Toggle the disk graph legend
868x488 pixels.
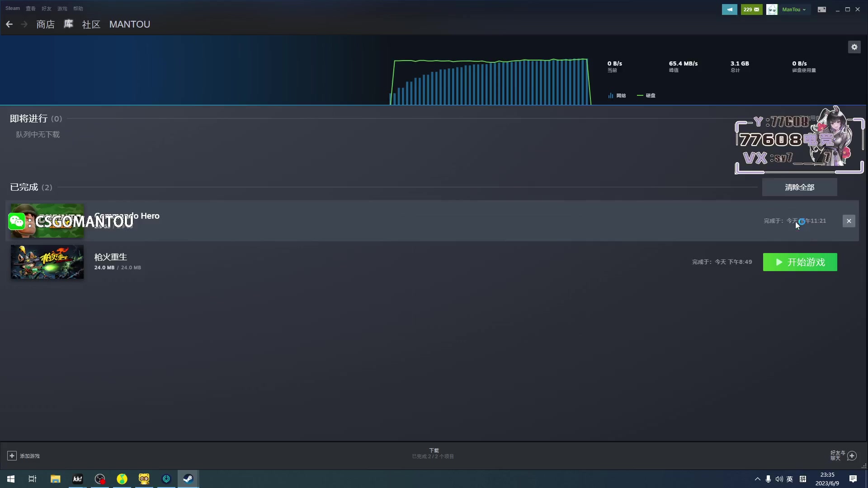646,95
